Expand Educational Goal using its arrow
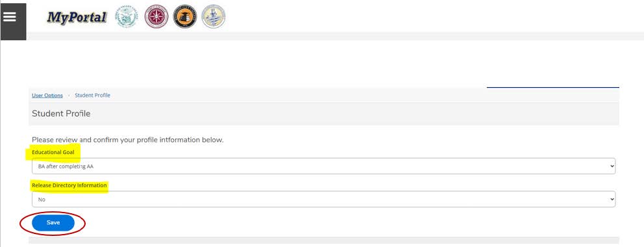644x247 pixels. pos(612,166)
